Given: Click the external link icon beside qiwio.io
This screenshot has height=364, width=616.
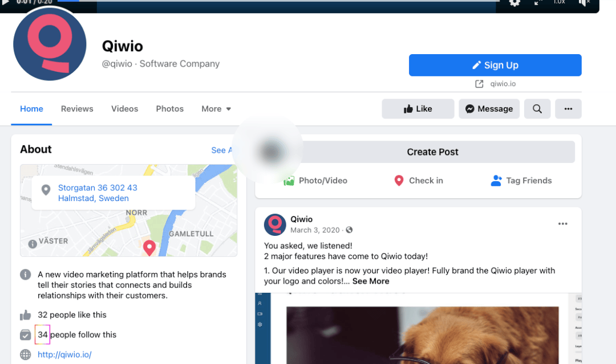Looking at the screenshot, I should [x=479, y=84].
